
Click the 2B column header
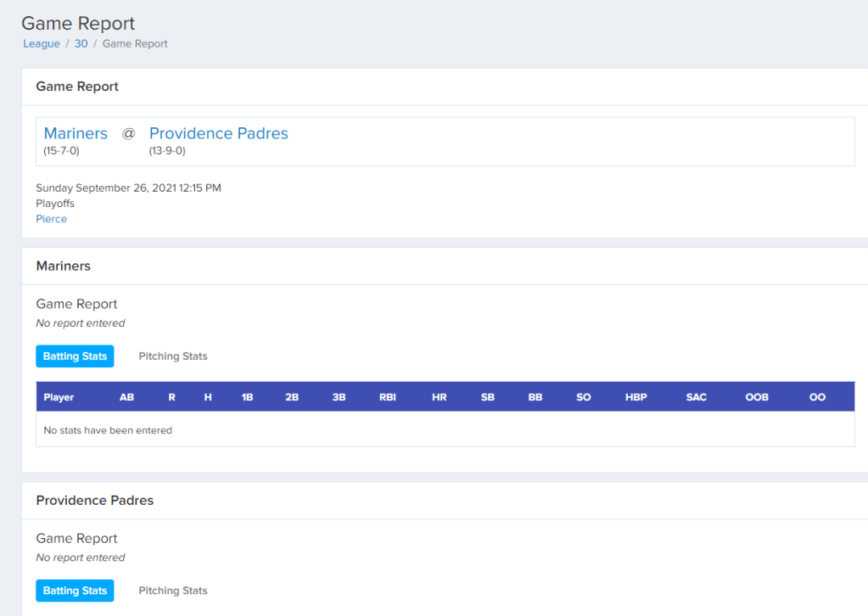point(292,397)
